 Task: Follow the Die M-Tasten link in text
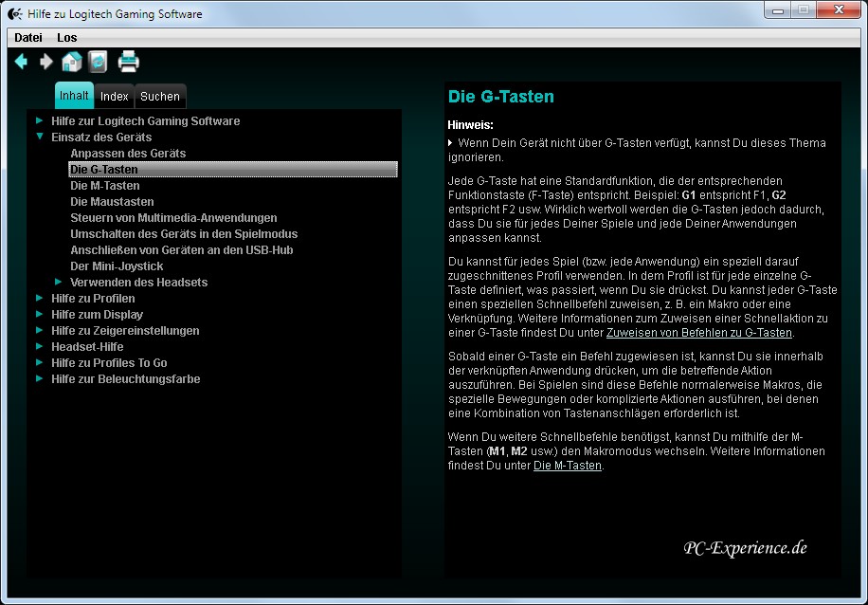[568, 466]
